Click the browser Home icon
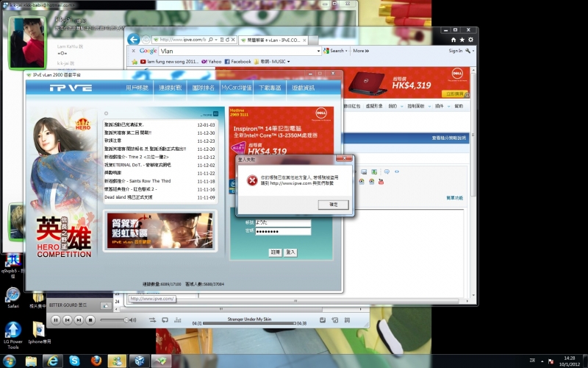Viewport: 588px width, 368px height. pos(453,40)
